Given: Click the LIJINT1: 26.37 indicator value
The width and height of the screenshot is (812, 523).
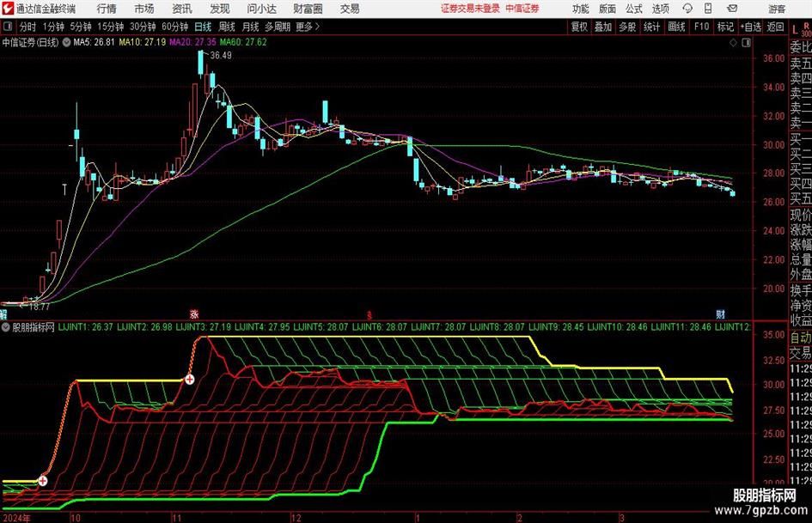Looking at the screenshot, I should tap(85, 327).
